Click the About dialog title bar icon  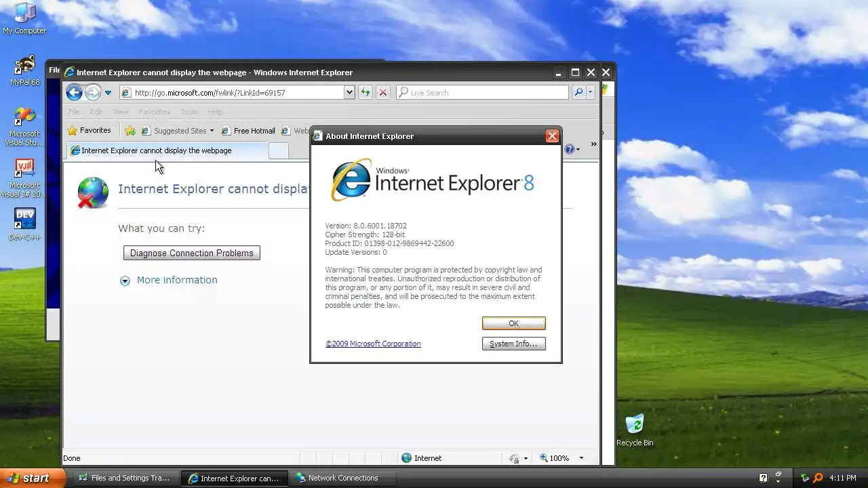[x=317, y=136]
